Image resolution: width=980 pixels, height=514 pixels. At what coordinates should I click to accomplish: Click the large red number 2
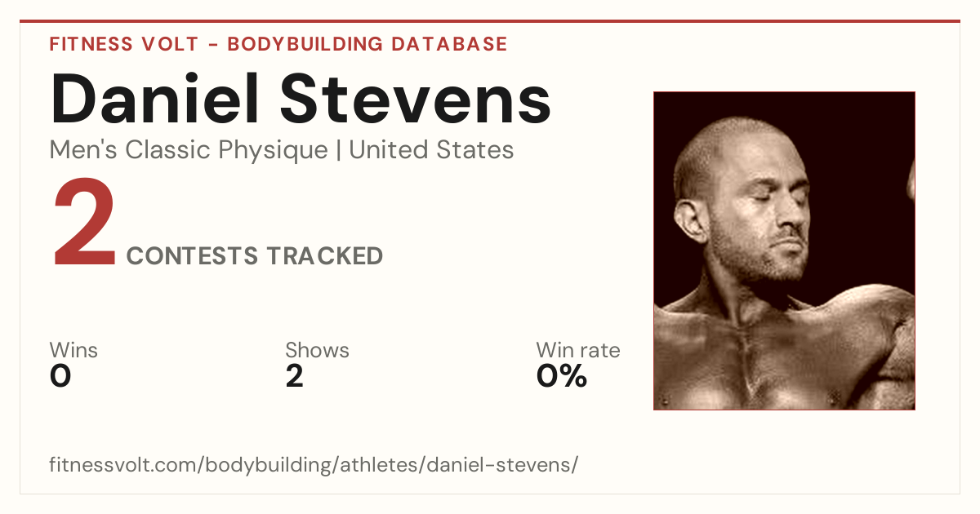click(x=85, y=224)
